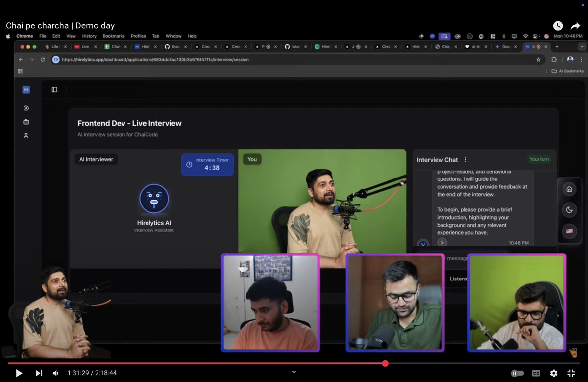Click the home icon on floating dock
This screenshot has height=382, width=588.
569,189
